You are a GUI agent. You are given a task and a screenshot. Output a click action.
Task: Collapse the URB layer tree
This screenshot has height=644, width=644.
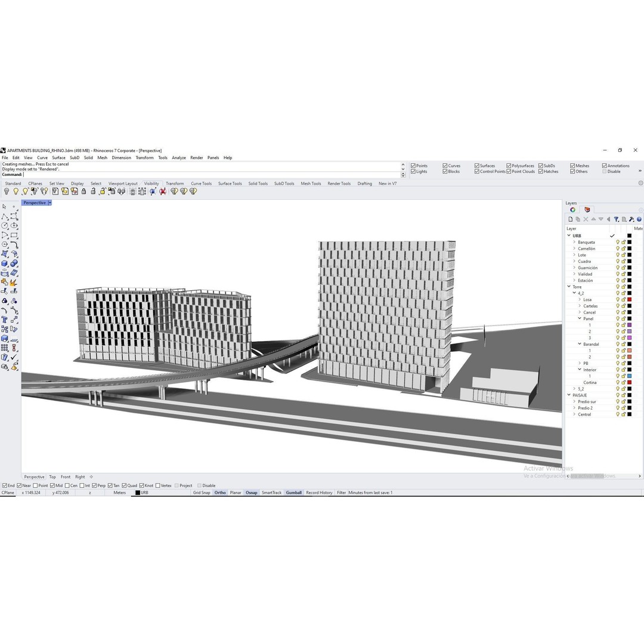[x=569, y=236]
